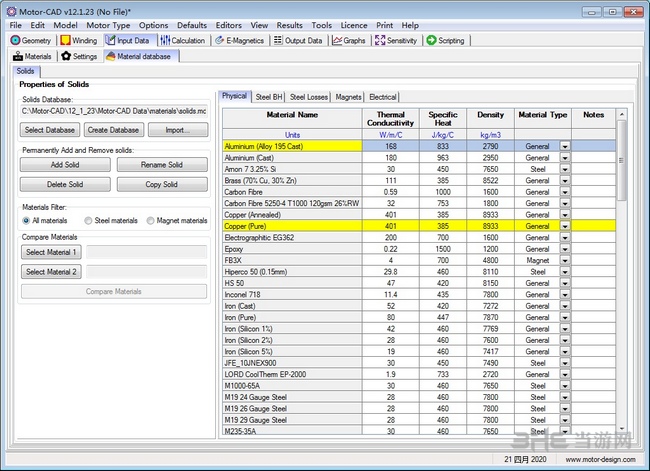Image resolution: width=650 pixels, height=471 pixels.
Task: Open the Output Data tab icon
Action: tap(278, 40)
